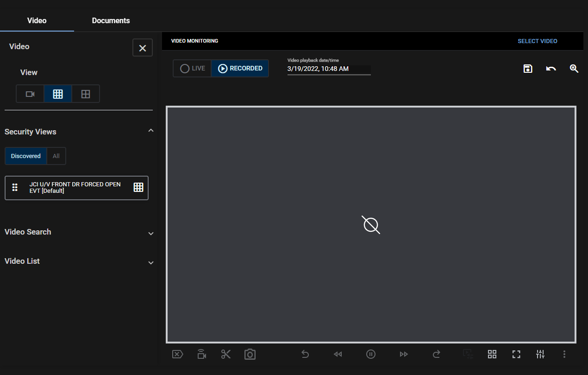Switch to the Documents tab

tap(111, 20)
